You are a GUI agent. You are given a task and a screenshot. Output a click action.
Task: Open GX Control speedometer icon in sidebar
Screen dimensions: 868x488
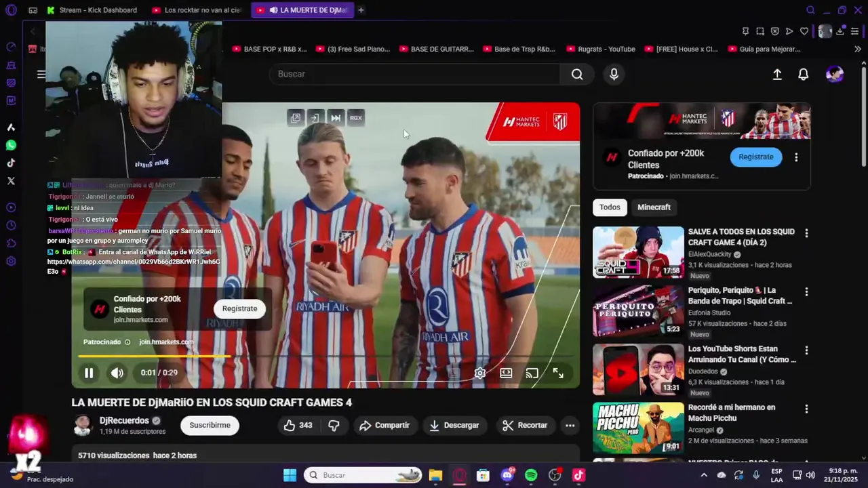click(x=11, y=47)
